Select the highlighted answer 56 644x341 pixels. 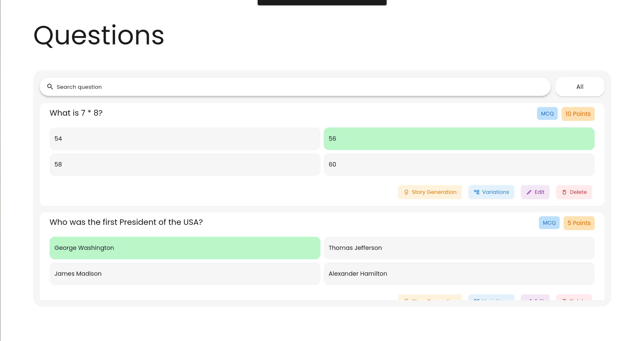click(x=459, y=139)
